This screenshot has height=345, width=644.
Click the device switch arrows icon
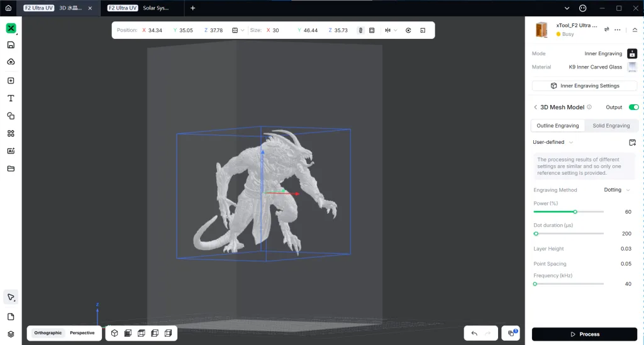click(607, 29)
